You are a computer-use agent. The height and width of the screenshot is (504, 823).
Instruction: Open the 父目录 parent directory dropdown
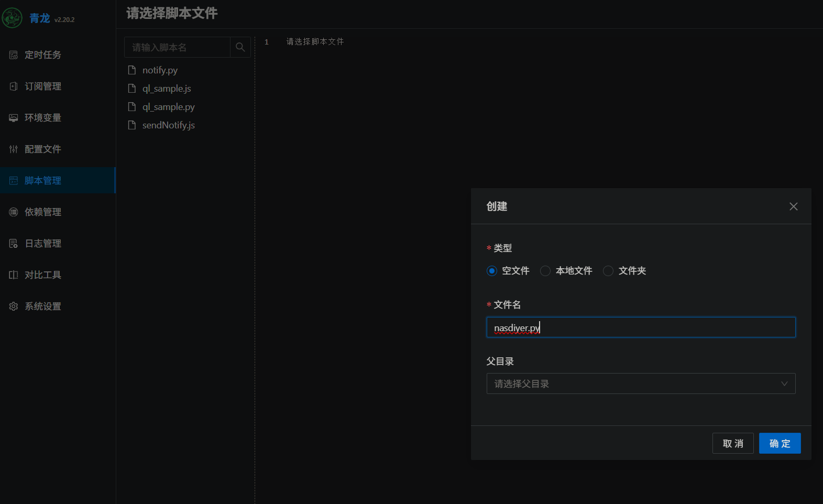point(634,384)
